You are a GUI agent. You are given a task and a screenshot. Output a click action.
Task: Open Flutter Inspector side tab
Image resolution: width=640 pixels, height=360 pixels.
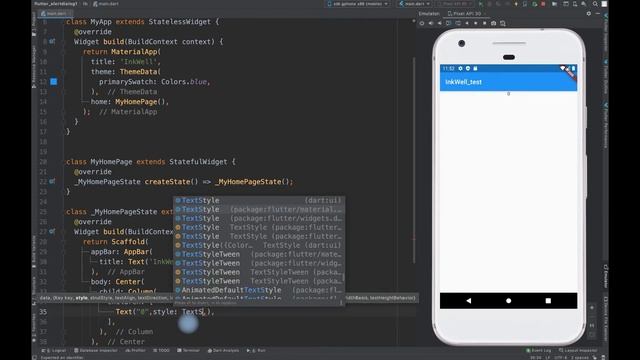click(x=606, y=33)
